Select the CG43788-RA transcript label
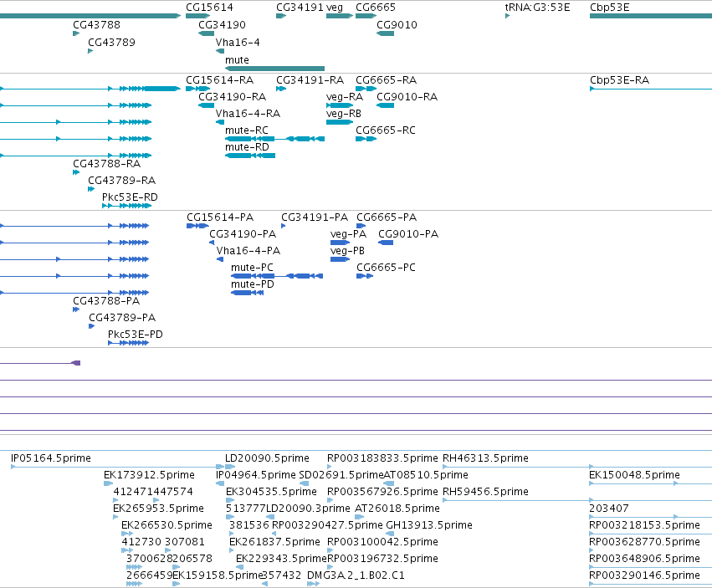The width and height of the screenshot is (712, 588). pos(107,164)
